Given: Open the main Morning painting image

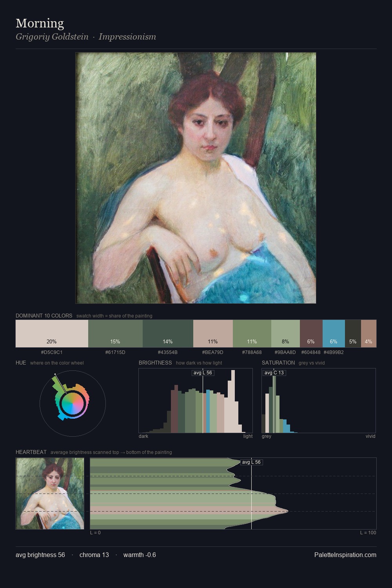Looking at the screenshot, I should point(196,178).
